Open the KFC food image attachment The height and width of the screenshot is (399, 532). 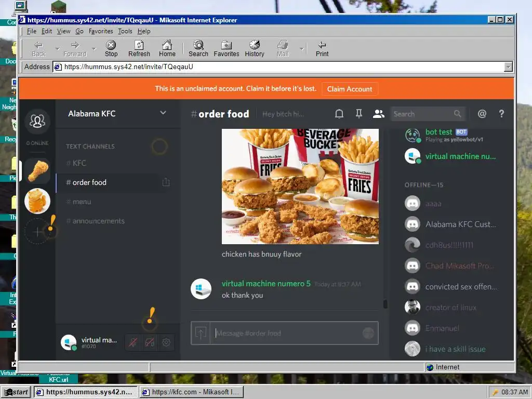pyautogui.click(x=300, y=187)
